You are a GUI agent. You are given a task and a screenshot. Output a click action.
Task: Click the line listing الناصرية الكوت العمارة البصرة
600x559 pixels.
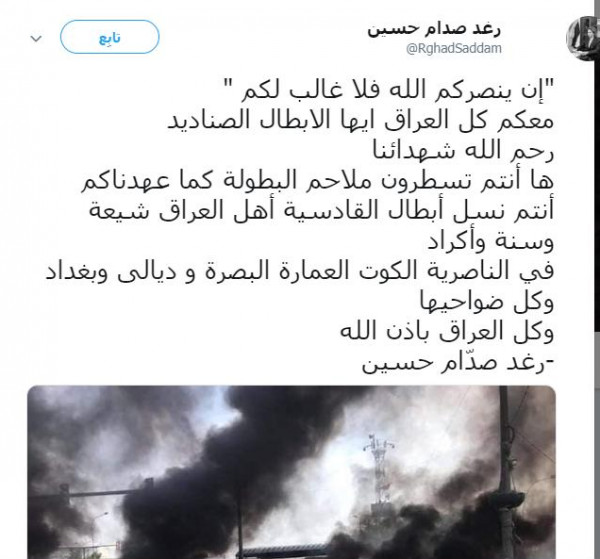(x=300, y=271)
